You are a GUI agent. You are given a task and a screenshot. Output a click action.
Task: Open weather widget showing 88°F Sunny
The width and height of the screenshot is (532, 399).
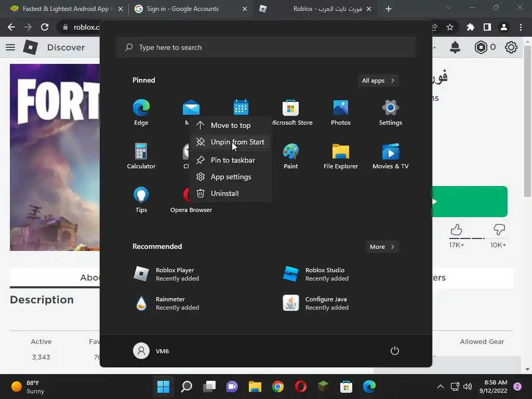28,387
